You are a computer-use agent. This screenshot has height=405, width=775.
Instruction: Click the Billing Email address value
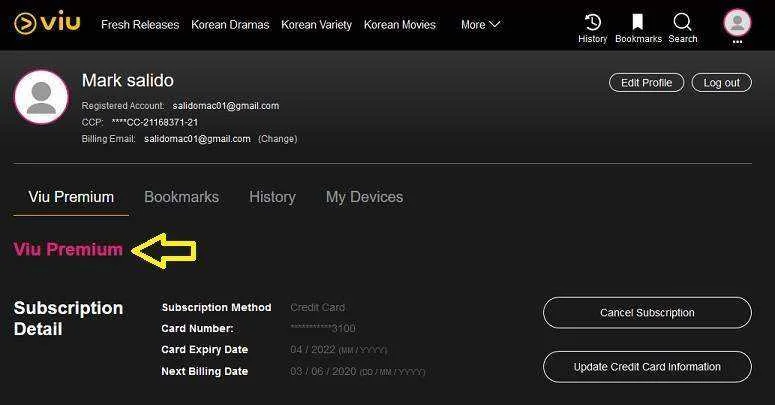click(x=197, y=139)
